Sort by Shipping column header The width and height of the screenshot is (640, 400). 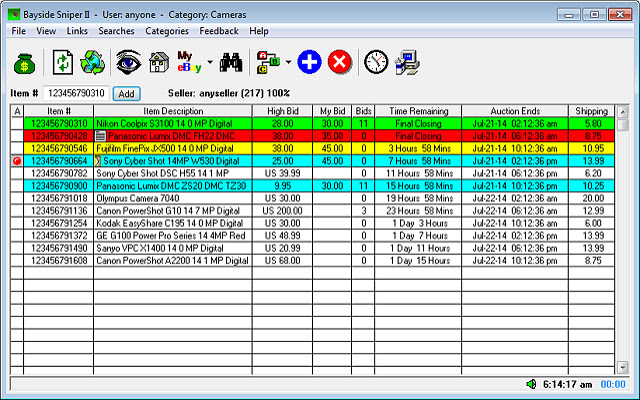click(x=591, y=111)
